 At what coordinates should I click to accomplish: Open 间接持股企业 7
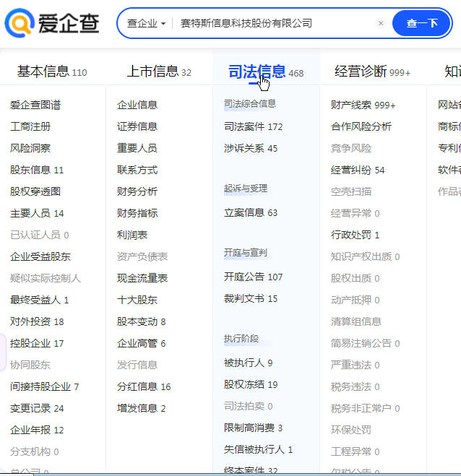(x=44, y=386)
